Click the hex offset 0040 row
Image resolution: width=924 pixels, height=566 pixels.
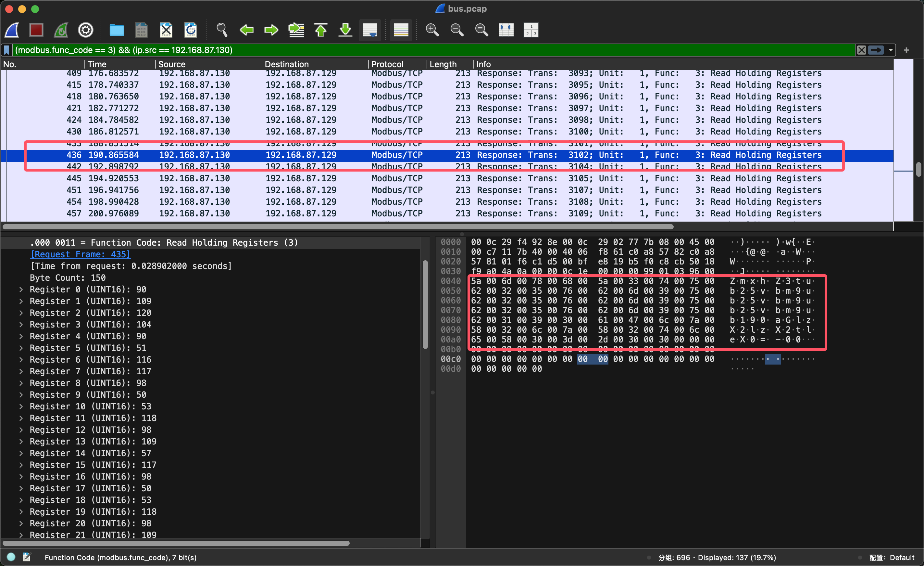click(451, 281)
